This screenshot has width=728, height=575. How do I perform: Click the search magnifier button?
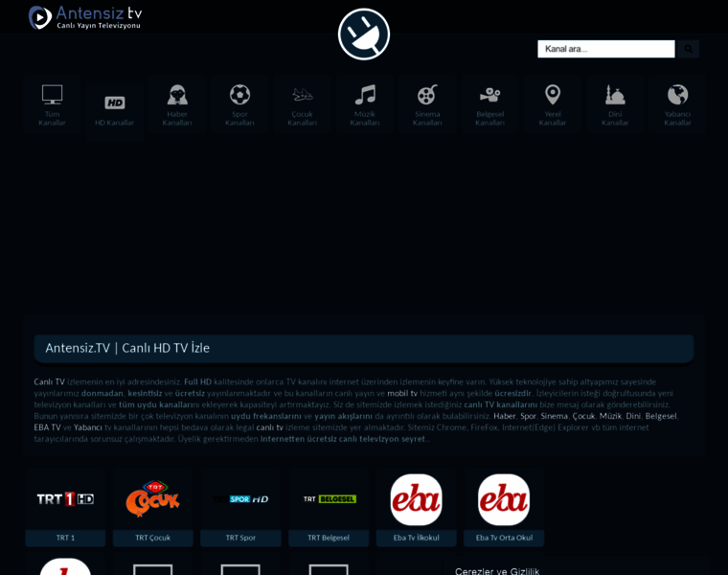point(688,49)
